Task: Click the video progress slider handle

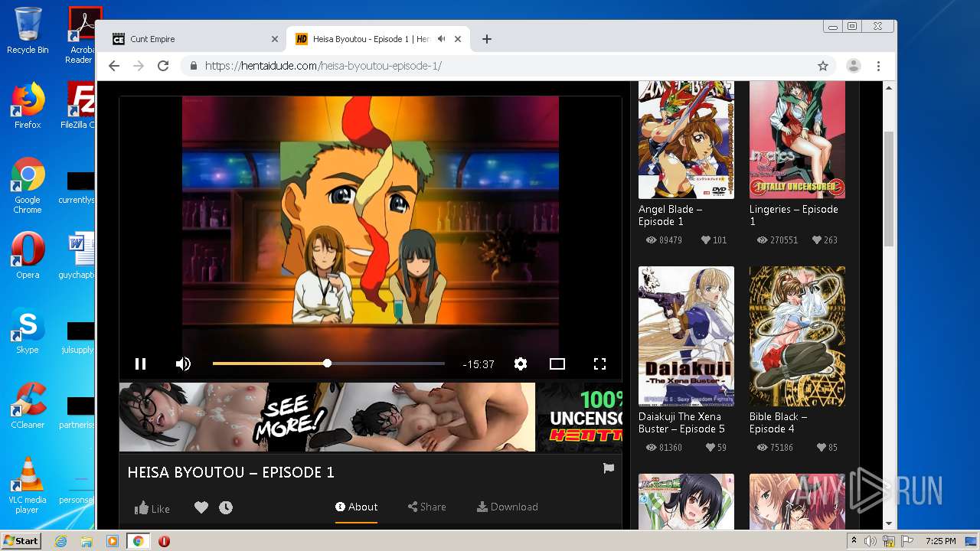Action: coord(327,364)
